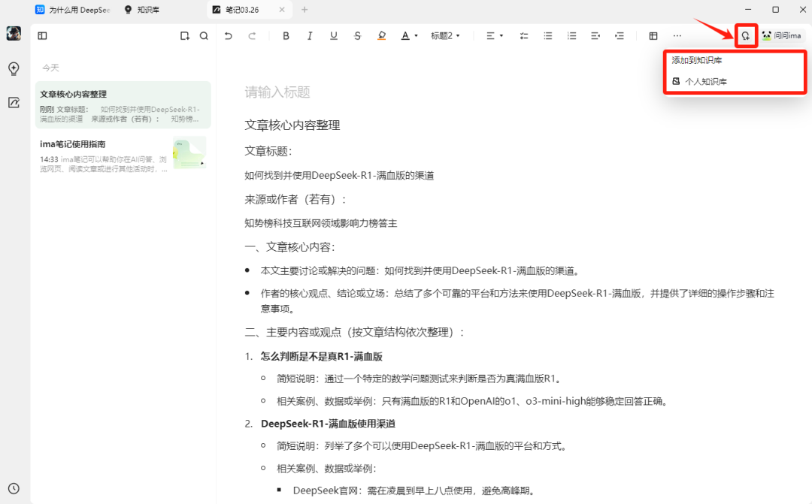The height and width of the screenshot is (504, 812).
Task: Click the 请输入标题 title field
Action: [277, 92]
